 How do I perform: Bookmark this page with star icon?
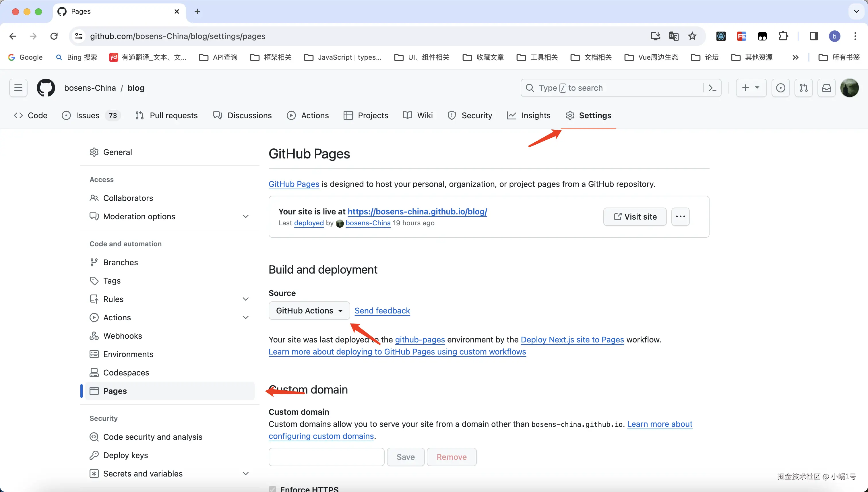[692, 36]
